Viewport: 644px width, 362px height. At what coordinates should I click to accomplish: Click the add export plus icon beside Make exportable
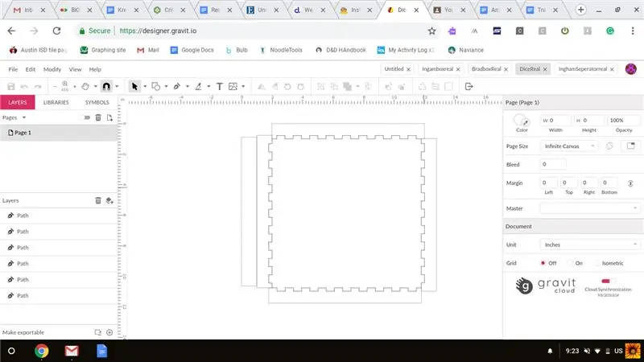coord(109,332)
